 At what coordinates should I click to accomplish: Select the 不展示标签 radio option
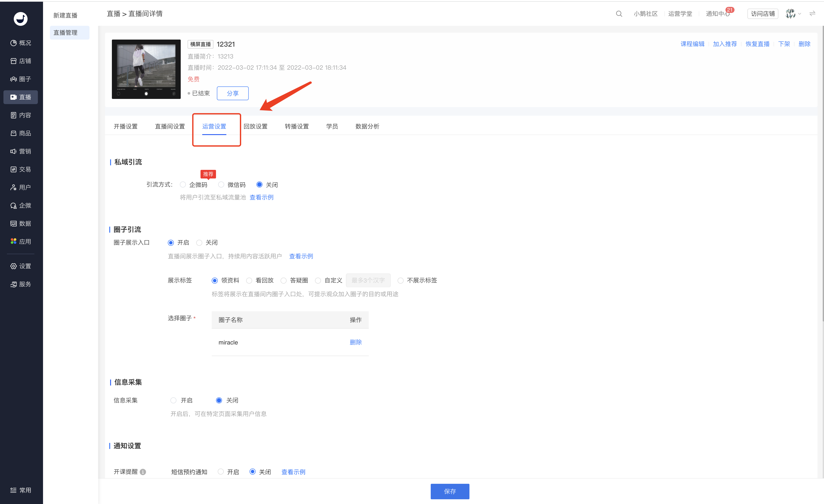coord(400,280)
